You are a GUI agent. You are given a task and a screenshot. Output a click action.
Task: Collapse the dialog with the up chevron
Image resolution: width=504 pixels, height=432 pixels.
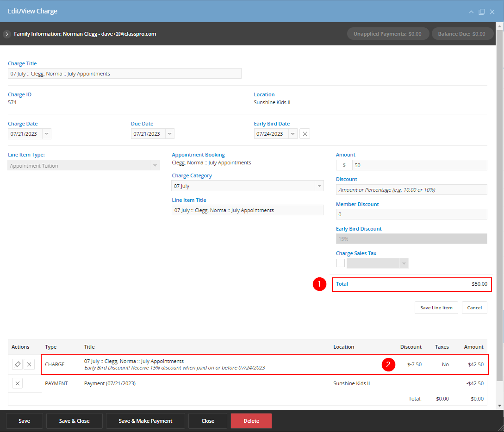(x=471, y=12)
